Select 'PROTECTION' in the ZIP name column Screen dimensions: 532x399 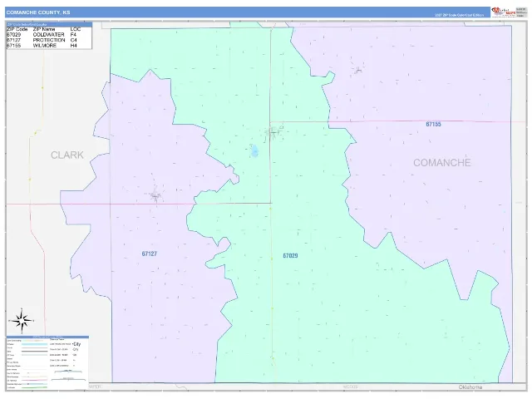[49, 40]
